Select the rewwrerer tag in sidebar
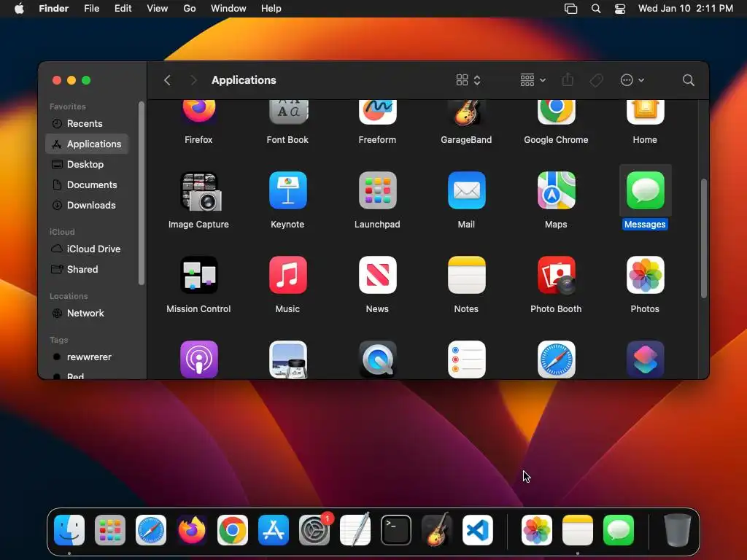The width and height of the screenshot is (747, 560). pyautogui.click(x=87, y=357)
